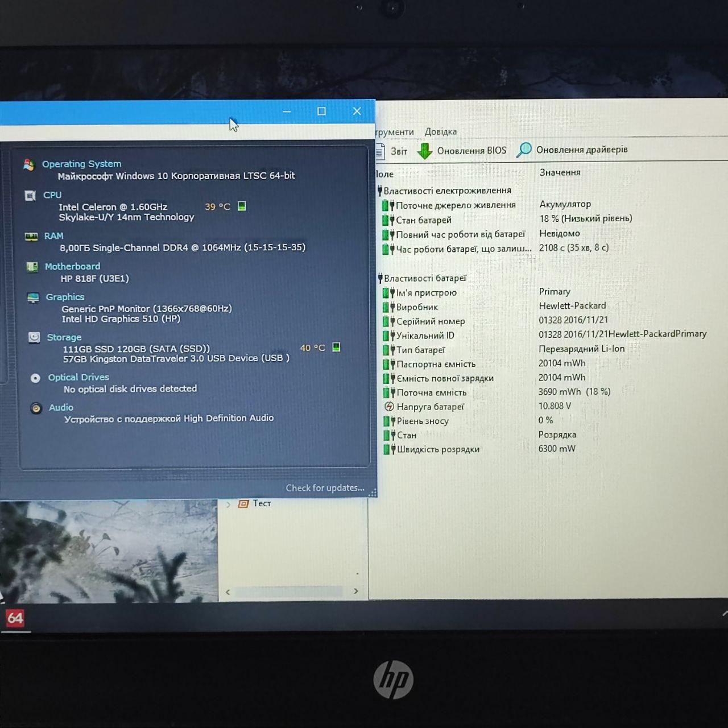728x728 pixels.
Task: Select the 3690 mWh (18 %) current capacity value
Action: pyautogui.click(x=574, y=392)
